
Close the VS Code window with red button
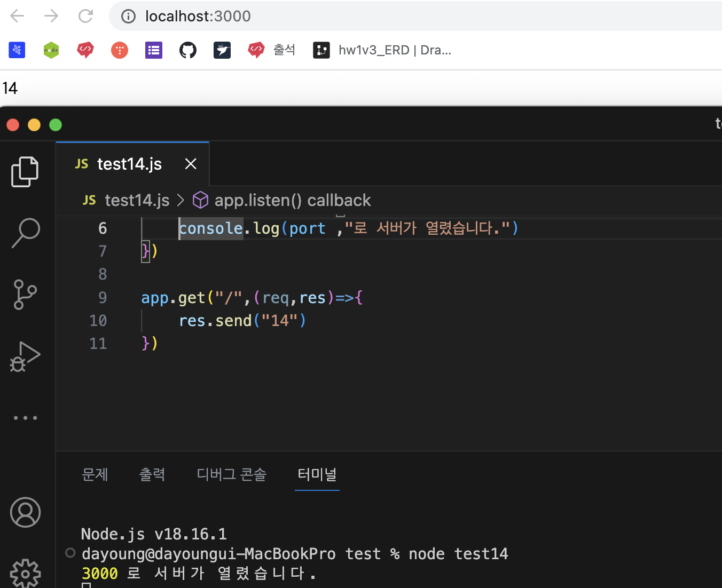(x=13, y=125)
